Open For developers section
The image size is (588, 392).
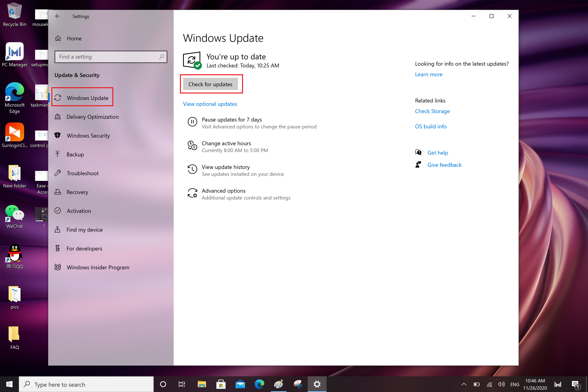click(x=84, y=249)
